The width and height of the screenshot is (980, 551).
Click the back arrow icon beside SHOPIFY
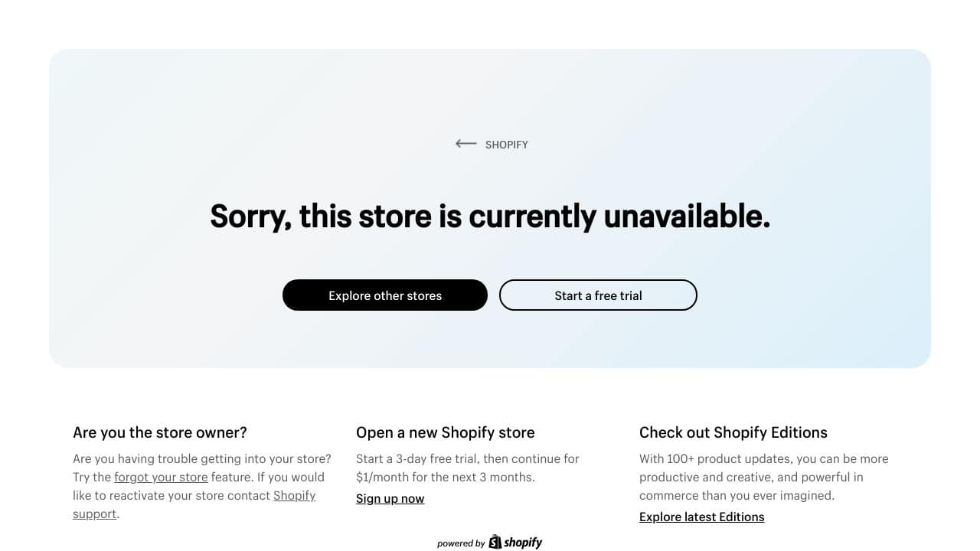click(x=465, y=143)
